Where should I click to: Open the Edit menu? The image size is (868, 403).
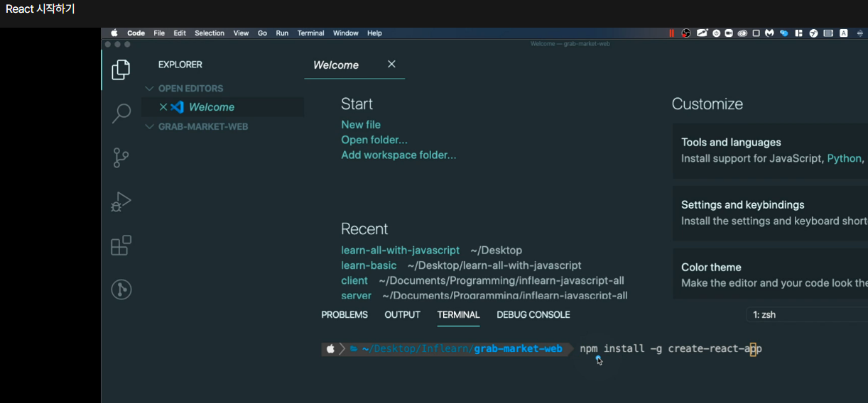pos(180,33)
